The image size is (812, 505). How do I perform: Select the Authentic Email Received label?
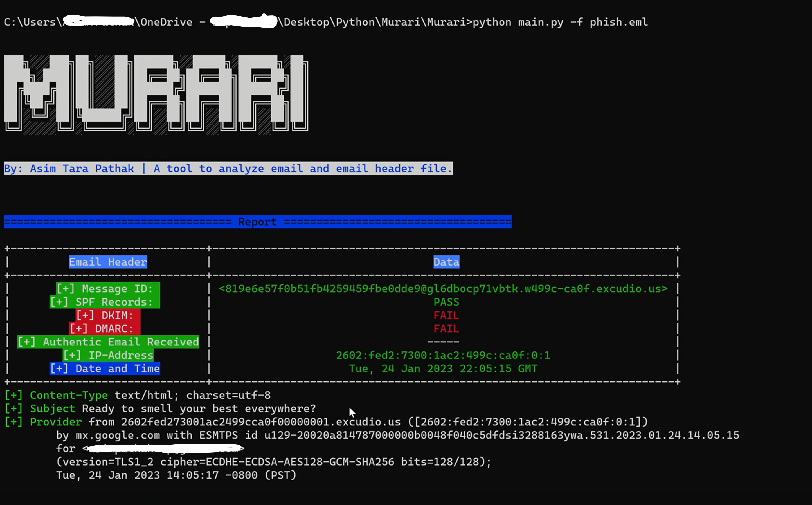pos(108,342)
